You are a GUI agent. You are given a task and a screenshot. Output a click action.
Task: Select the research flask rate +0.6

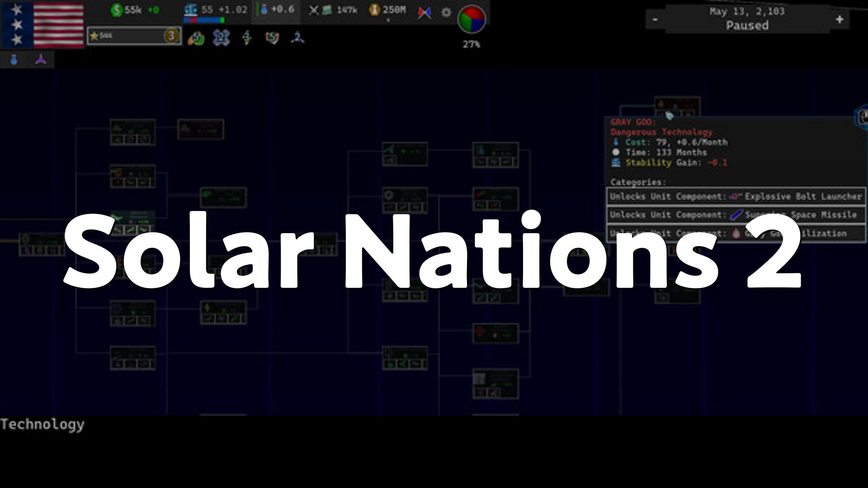tap(277, 9)
